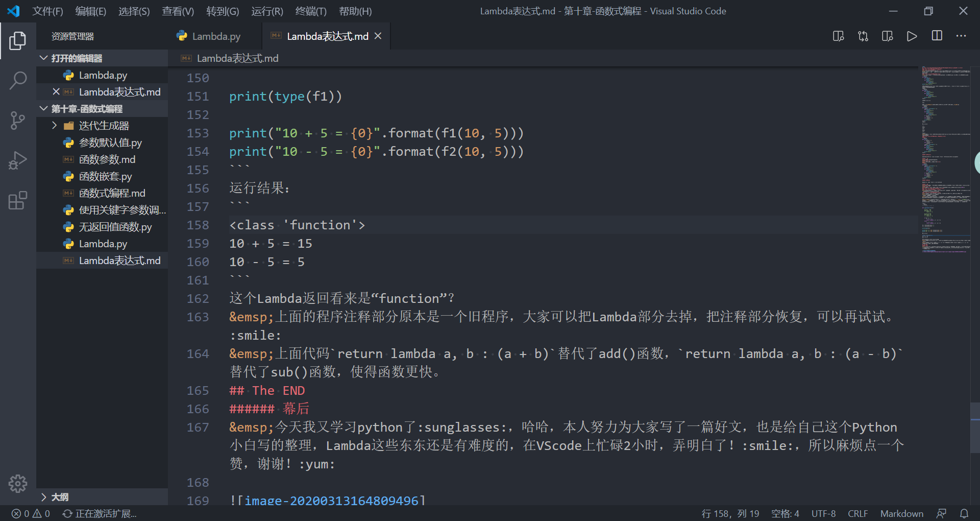Click the 正在激活扩展 status item
The height and width of the screenshot is (521, 980).
(x=100, y=513)
